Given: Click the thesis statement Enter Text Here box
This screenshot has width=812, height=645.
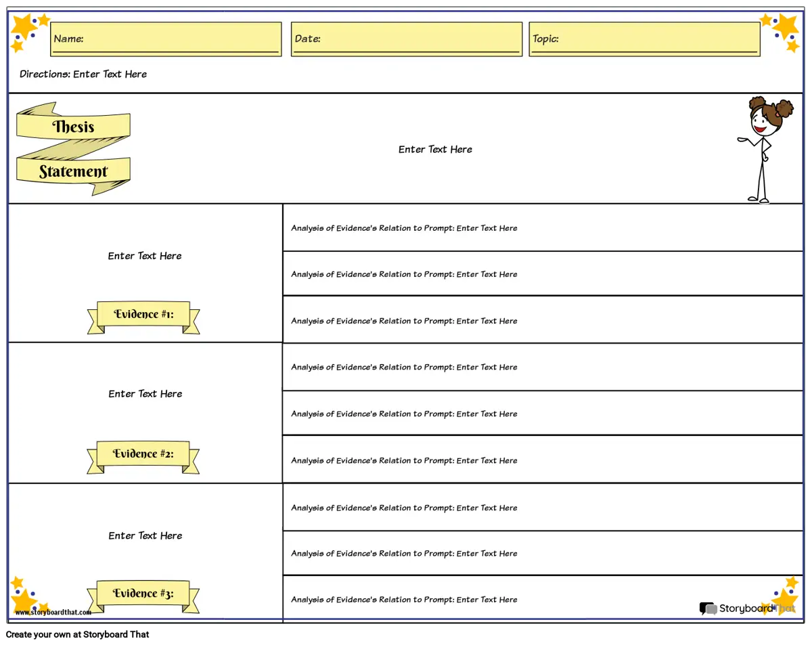Looking at the screenshot, I should (435, 150).
